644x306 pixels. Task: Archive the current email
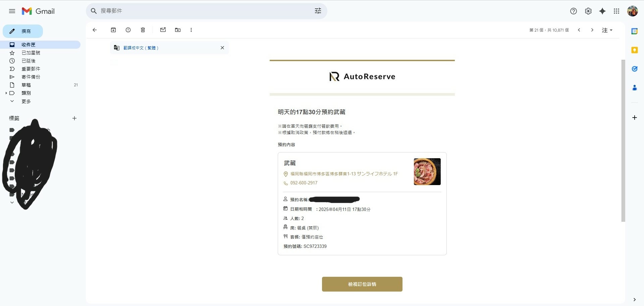click(x=113, y=30)
